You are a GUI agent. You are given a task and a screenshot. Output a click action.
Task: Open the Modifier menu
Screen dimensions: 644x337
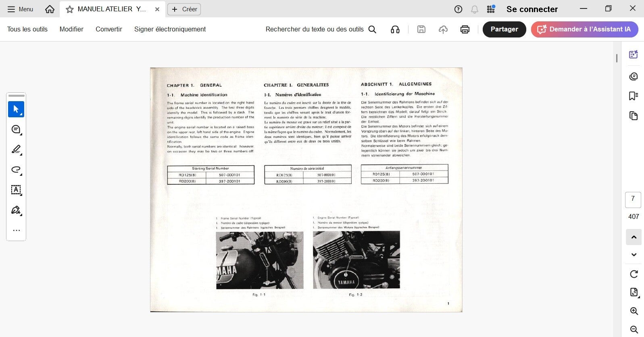tap(71, 29)
